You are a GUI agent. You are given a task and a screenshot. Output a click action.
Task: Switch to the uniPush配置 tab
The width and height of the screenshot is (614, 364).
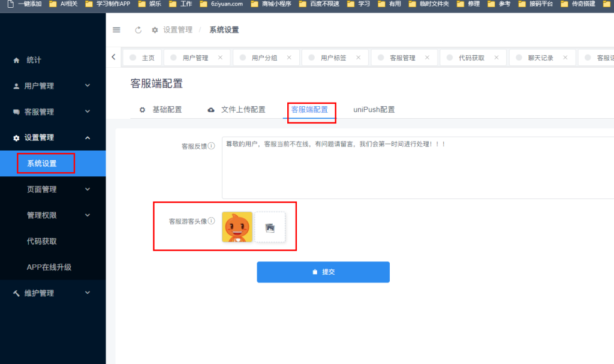tap(374, 110)
